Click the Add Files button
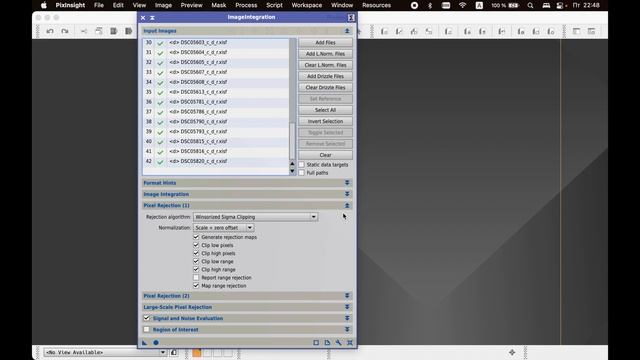Viewport: 640px width, 360px height. pos(325,42)
